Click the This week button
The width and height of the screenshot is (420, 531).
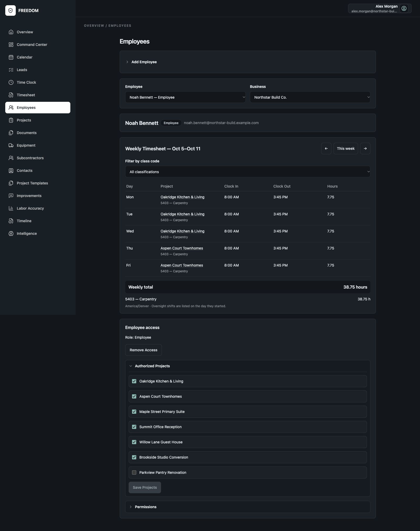click(x=346, y=148)
